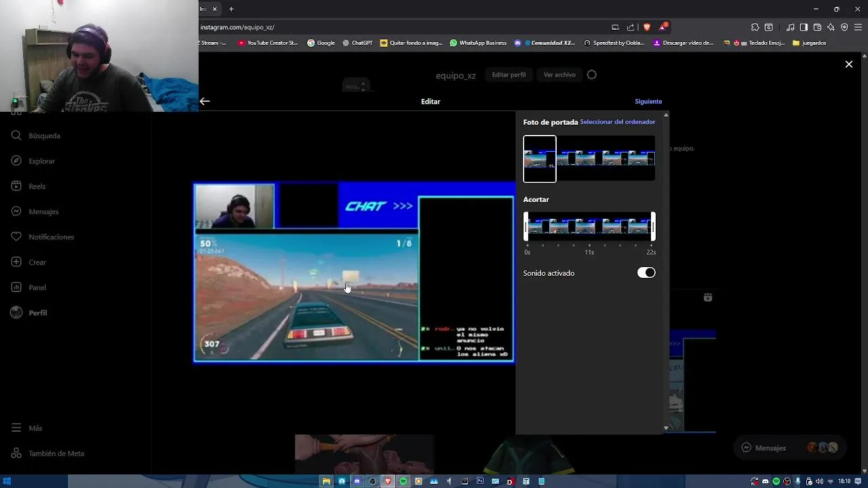Viewport: 868px width, 488px height.
Task: Open Brave Leo AI sparkle icon
Action: pos(831,27)
